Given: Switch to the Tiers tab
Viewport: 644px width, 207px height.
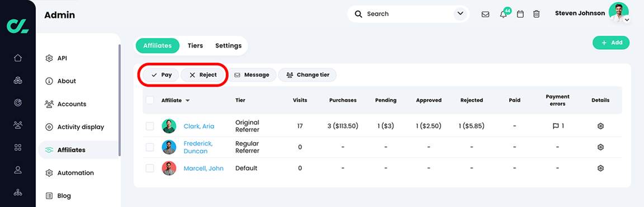Looking at the screenshot, I should click(x=195, y=45).
